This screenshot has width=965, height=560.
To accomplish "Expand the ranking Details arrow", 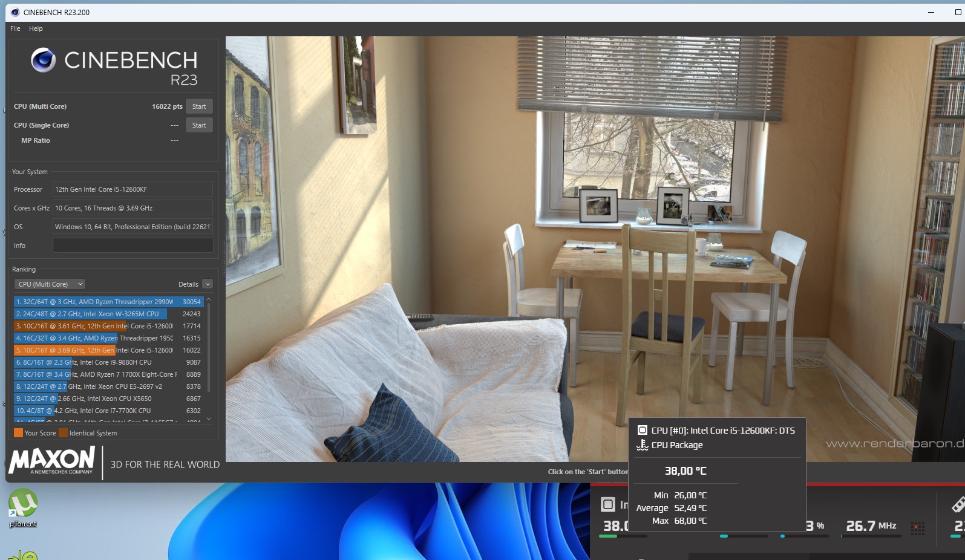I will (208, 284).
